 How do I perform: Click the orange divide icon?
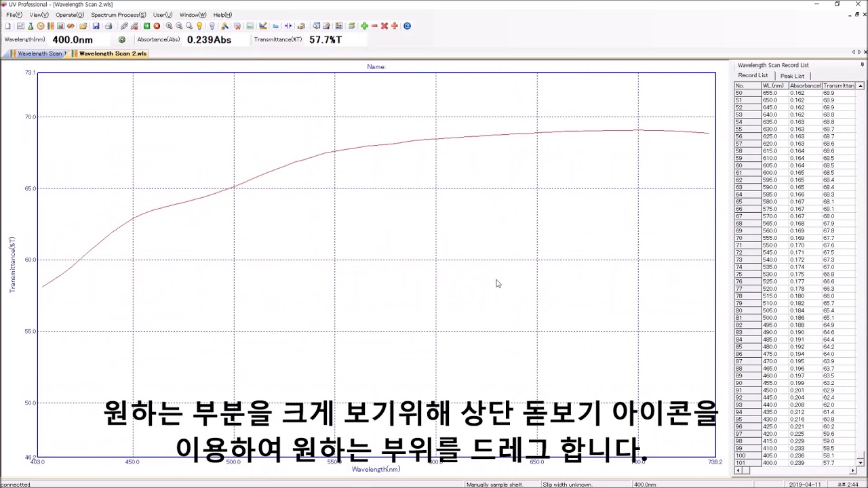click(x=394, y=26)
